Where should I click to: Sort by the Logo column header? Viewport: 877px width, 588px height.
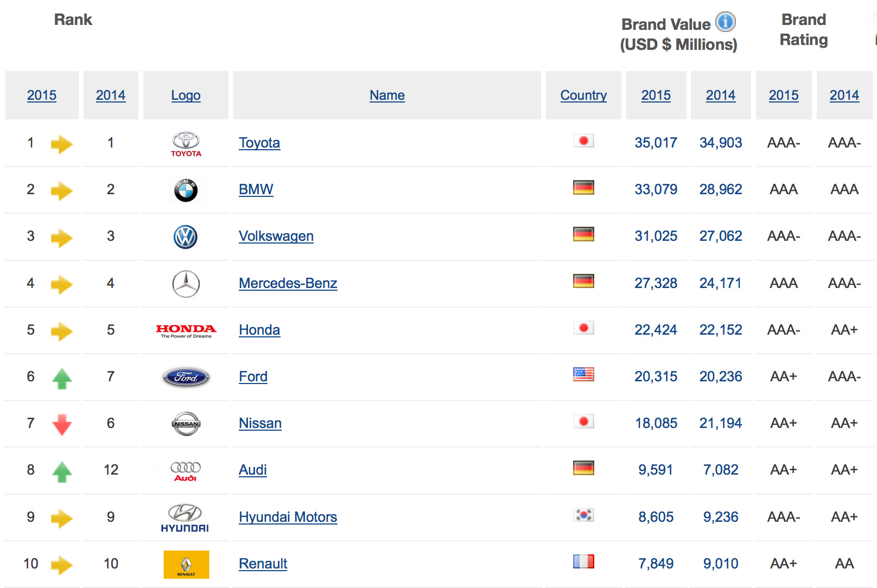[x=186, y=95]
